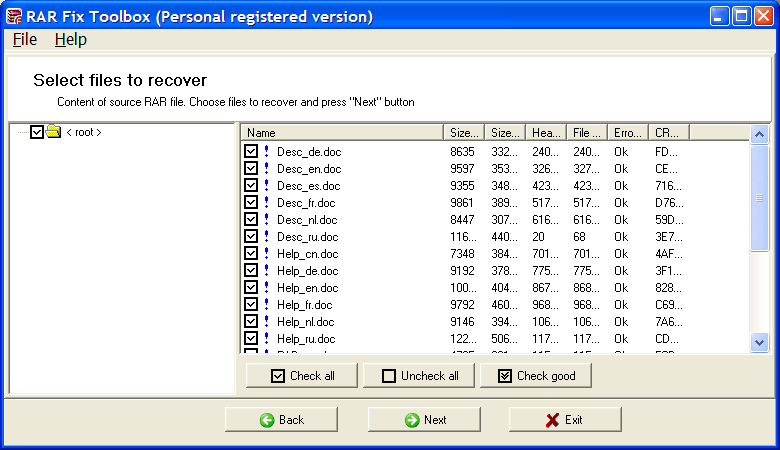Click size value 8635 for Desc_de.doc
Viewport: 780px width, 450px height.
tap(462, 152)
